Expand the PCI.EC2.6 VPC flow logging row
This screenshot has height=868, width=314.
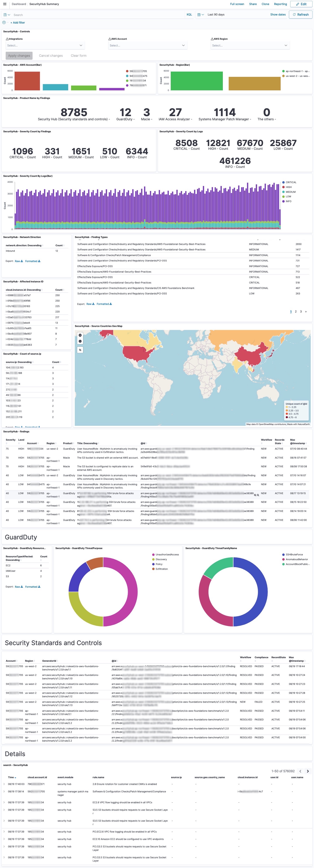(x=4, y=832)
